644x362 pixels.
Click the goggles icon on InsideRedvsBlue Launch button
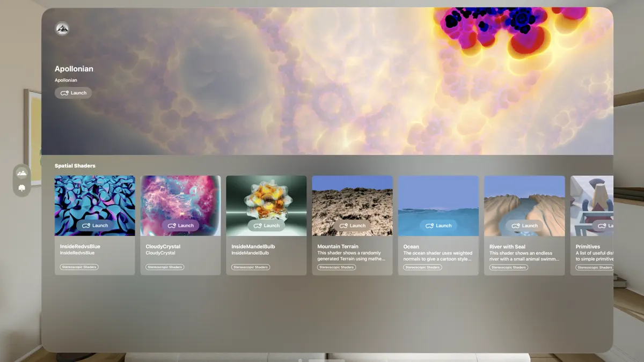point(86,226)
